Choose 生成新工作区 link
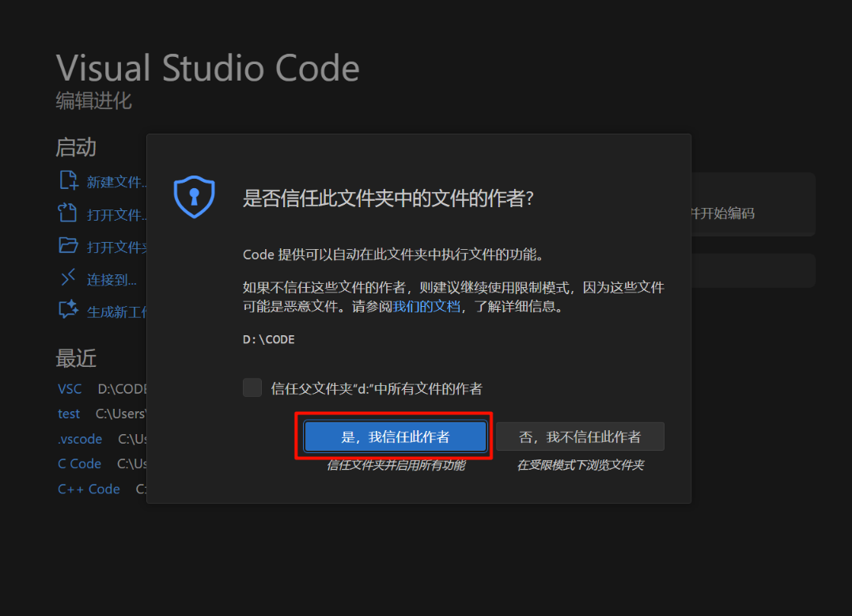Image resolution: width=852 pixels, height=616 pixels. (x=117, y=312)
